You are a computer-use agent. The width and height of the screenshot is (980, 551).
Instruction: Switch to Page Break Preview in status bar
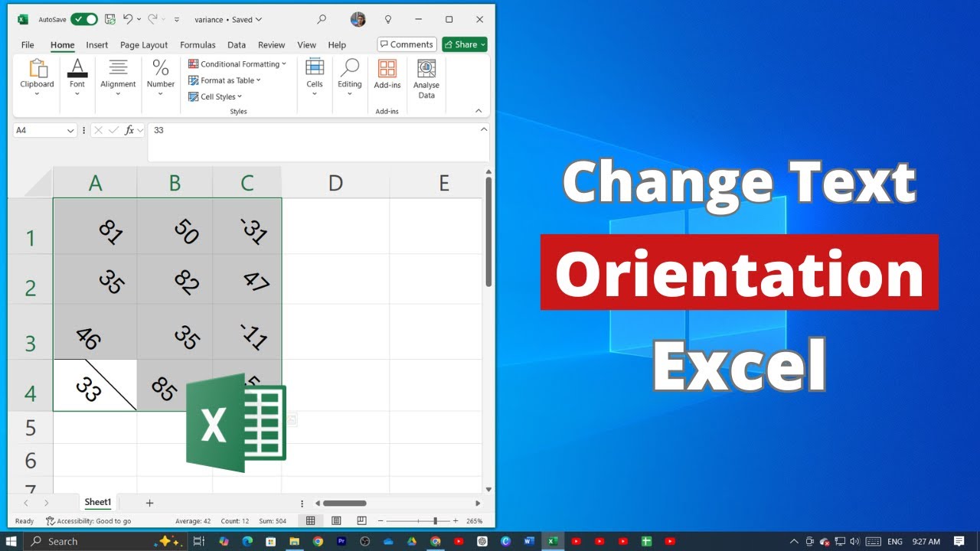tap(362, 521)
